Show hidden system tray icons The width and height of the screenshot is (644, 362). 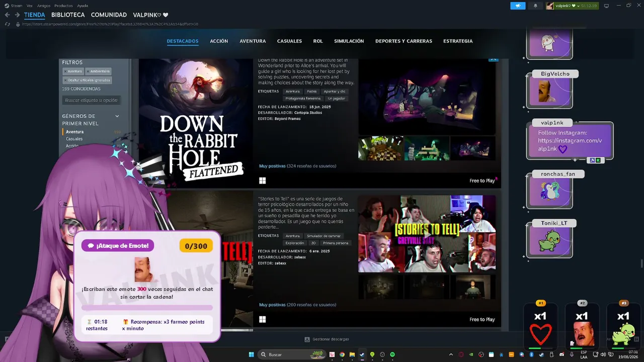(451, 354)
